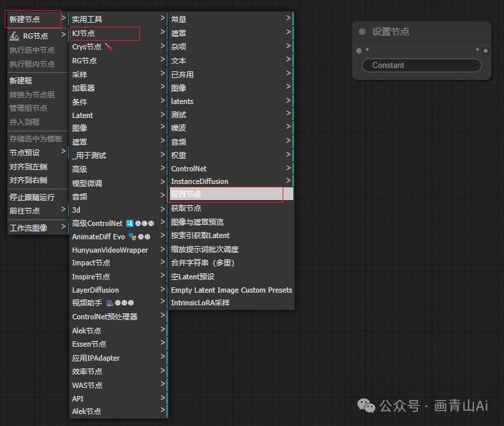This screenshot has height=426, width=504.
Task: Click the input port on 设置节点 node
Action: click(x=359, y=51)
